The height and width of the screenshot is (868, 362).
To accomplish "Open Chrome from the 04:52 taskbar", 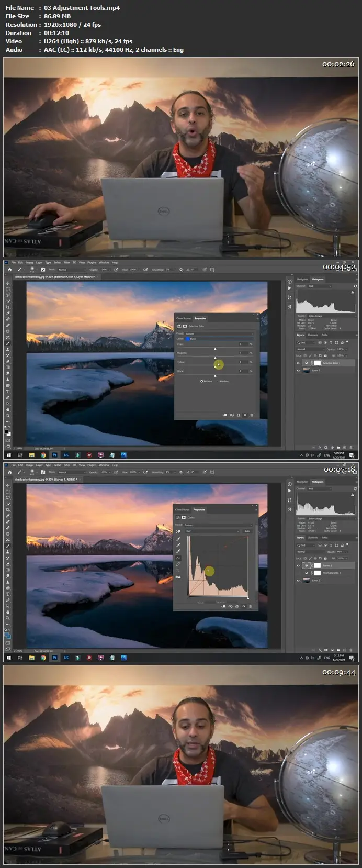I will (43, 455).
